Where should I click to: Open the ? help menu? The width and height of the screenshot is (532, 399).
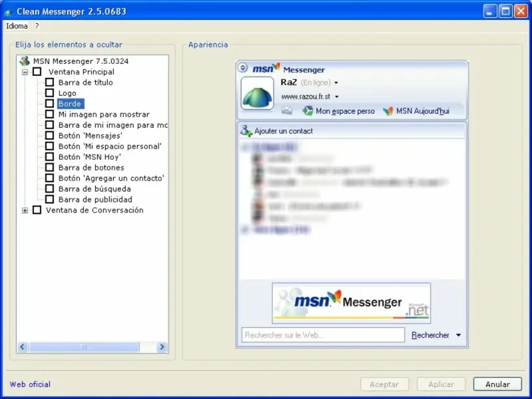click(x=37, y=26)
